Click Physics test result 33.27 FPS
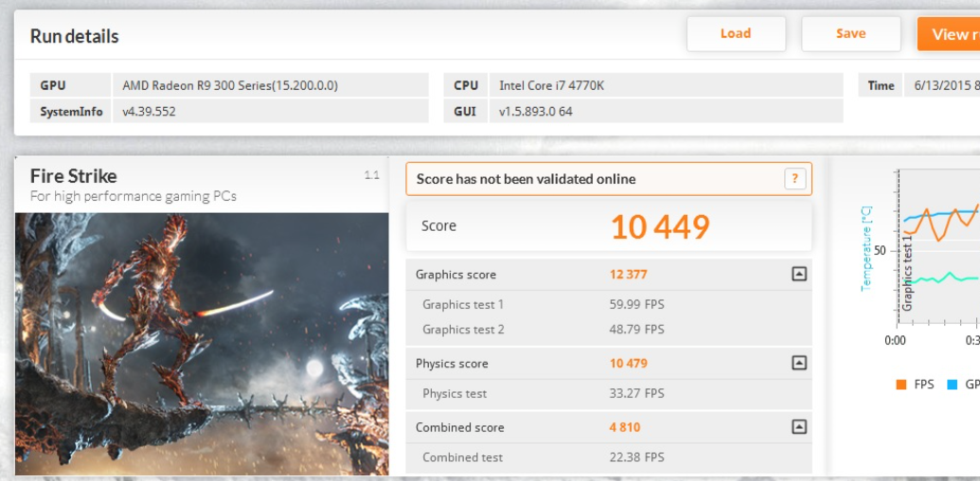The height and width of the screenshot is (481, 980). (637, 394)
